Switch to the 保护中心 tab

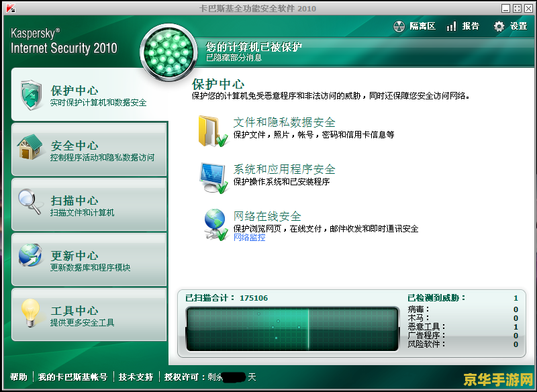(89, 94)
